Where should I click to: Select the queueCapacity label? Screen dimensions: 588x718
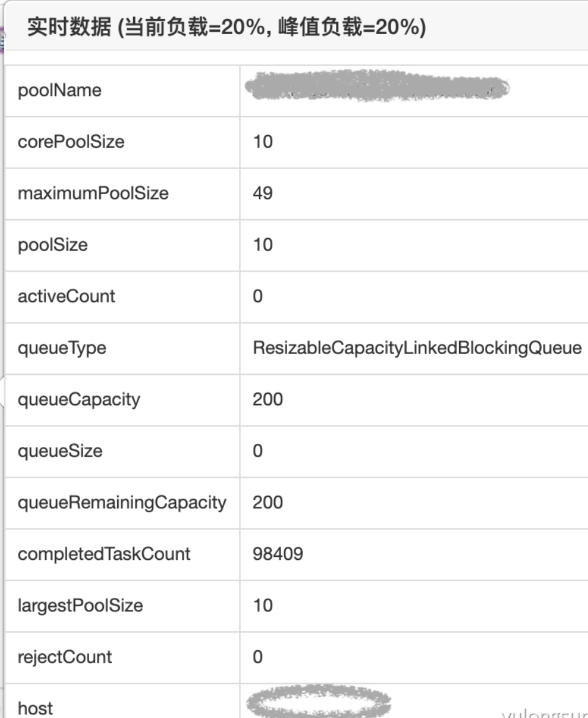coord(79,400)
